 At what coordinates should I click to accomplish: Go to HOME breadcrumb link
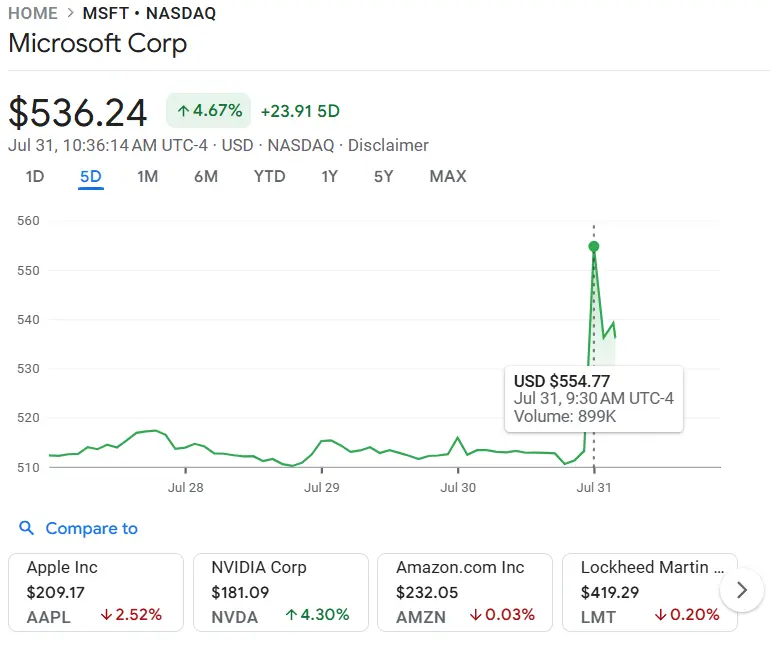click(32, 14)
